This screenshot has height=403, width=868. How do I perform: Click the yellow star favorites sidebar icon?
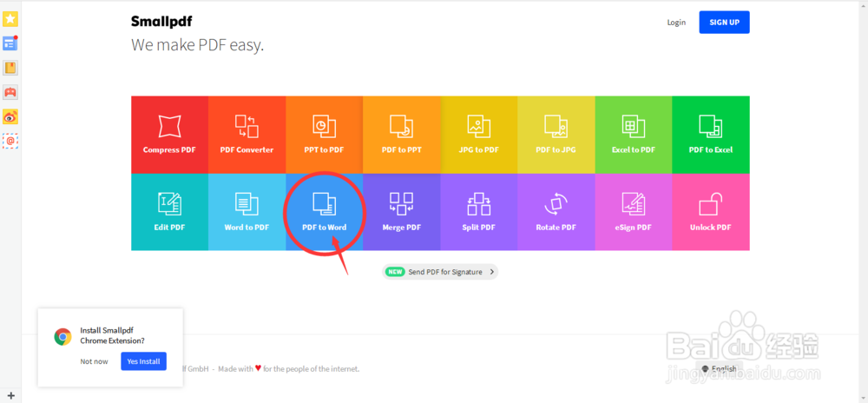(10, 19)
